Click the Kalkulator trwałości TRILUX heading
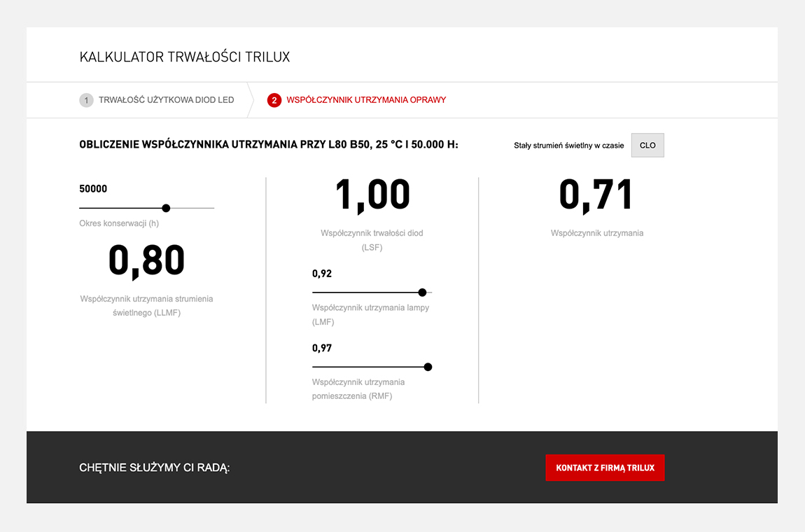The width and height of the screenshot is (805, 532). coord(185,57)
